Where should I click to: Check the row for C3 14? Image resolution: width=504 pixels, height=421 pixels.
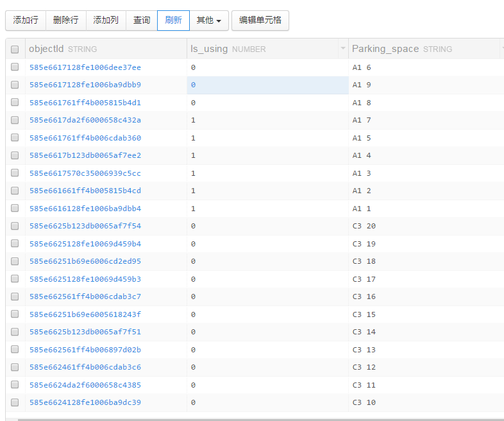pos(15,332)
